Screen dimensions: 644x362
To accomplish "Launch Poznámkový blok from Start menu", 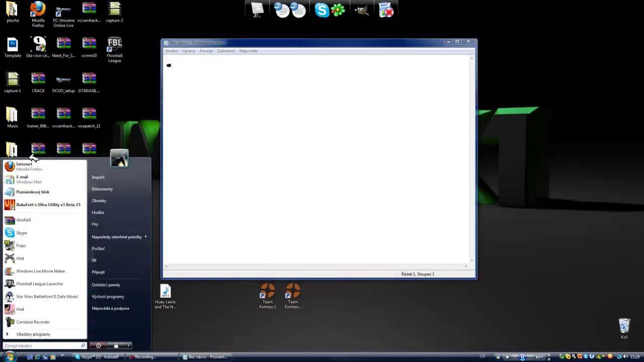I will coord(44,192).
